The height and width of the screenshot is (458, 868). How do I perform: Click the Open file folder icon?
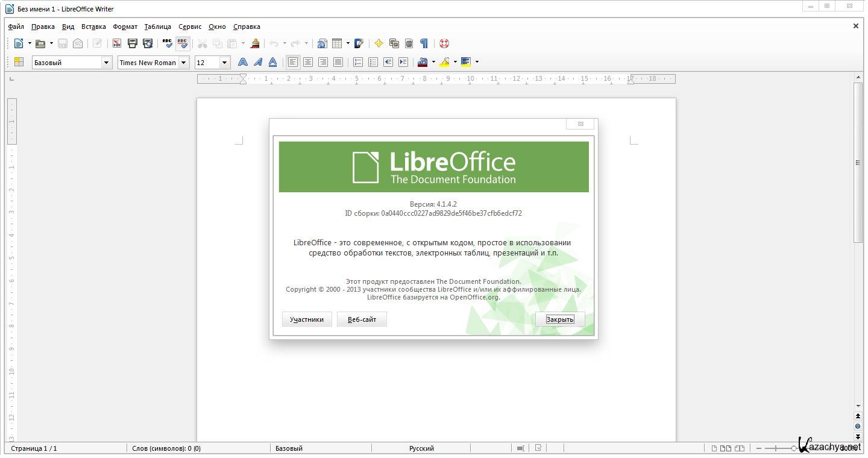coord(40,43)
